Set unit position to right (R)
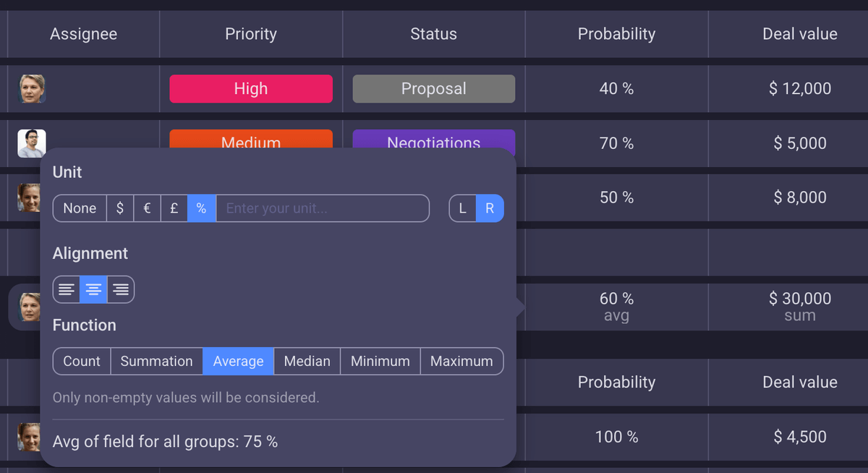 [x=490, y=208]
